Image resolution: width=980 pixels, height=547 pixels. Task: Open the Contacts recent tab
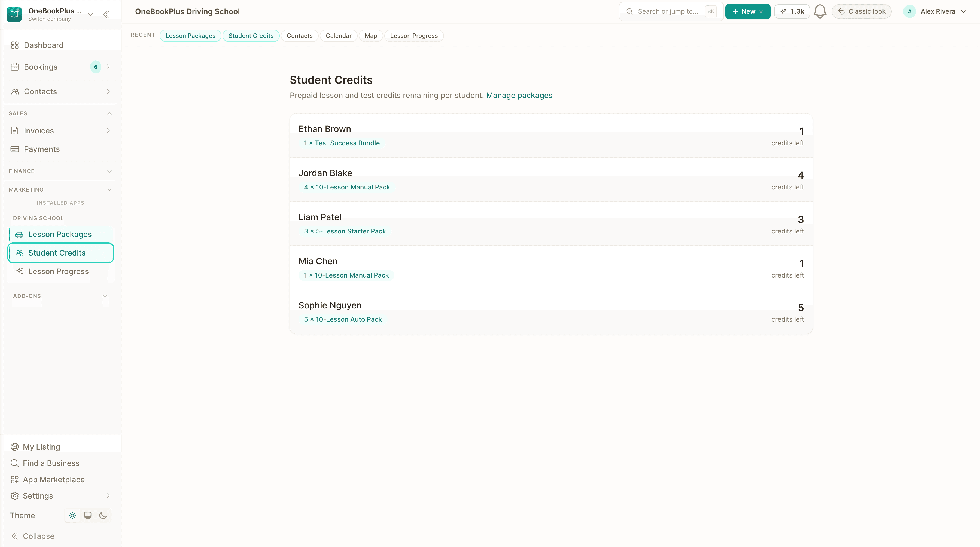[299, 36]
